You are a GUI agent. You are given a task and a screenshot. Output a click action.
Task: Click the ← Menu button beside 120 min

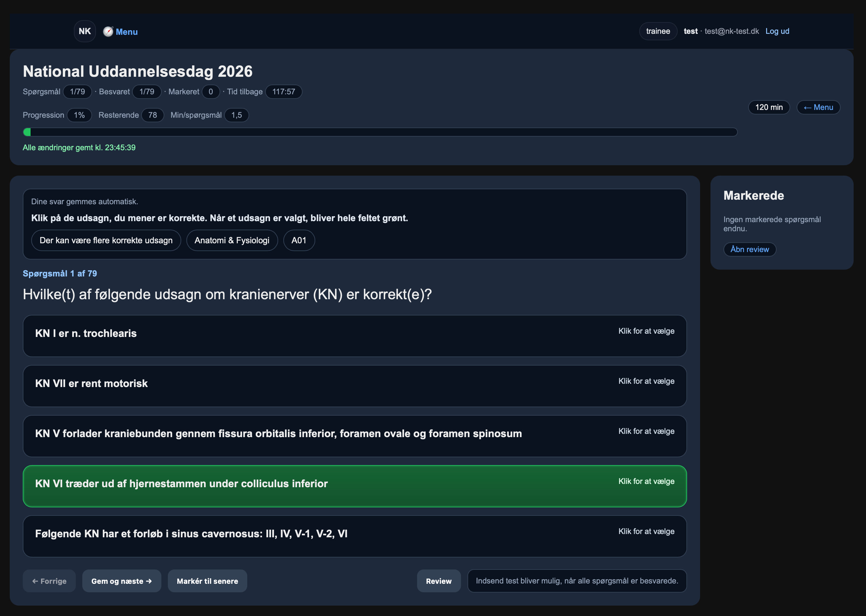[x=818, y=107]
